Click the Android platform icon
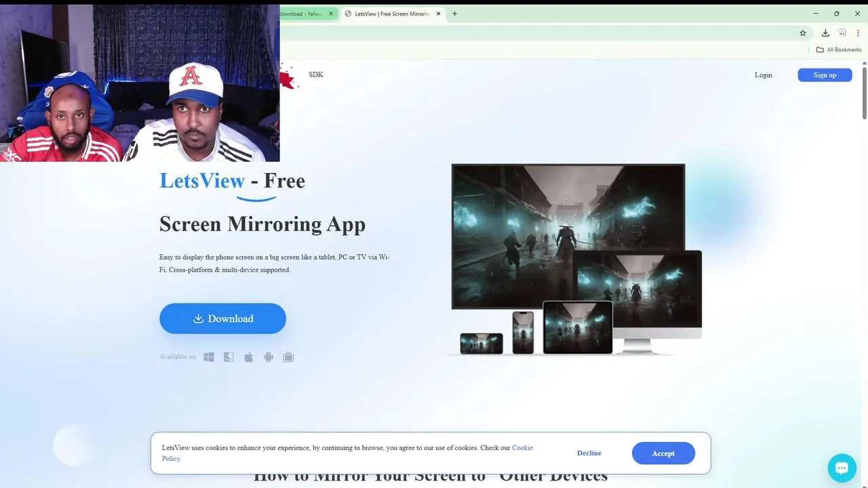Image resolution: width=868 pixels, height=488 pixels. tap(269, 357)
